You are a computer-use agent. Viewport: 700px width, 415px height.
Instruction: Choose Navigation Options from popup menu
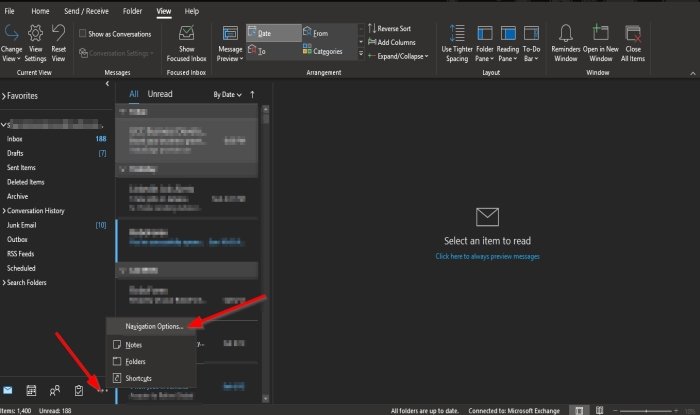point(154,326)
